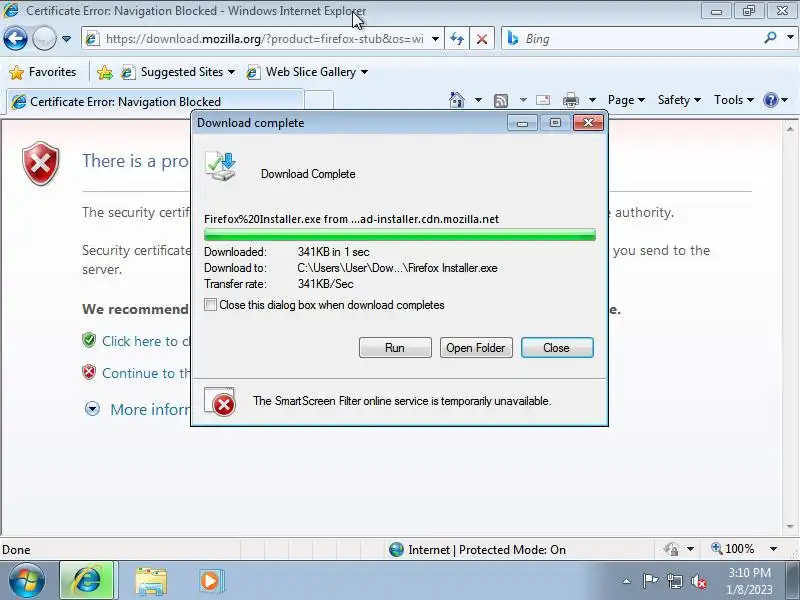Open Windows Explorer from taskbar

coord(151,581)
